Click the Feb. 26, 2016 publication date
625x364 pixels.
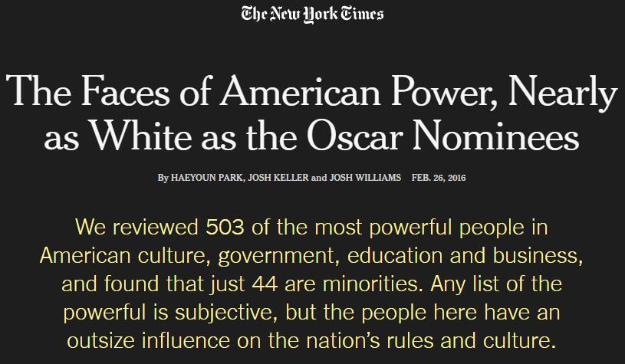click(439, 178)
